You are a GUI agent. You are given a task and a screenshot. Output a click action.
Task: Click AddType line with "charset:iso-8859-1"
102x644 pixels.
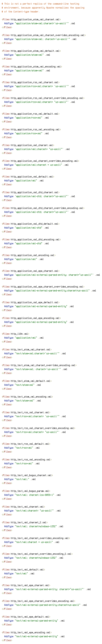(32, 495)
